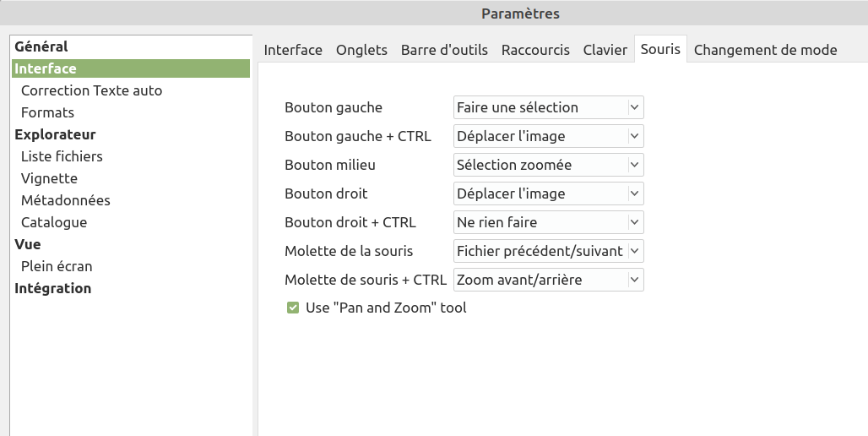Select Explorateur in the sidebar

[55, 134]
